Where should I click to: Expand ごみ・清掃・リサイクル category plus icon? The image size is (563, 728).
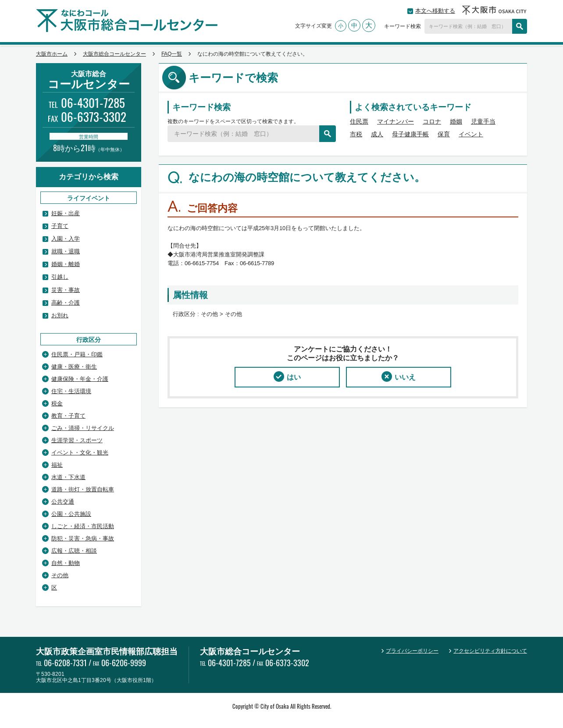tap(45, 428)
